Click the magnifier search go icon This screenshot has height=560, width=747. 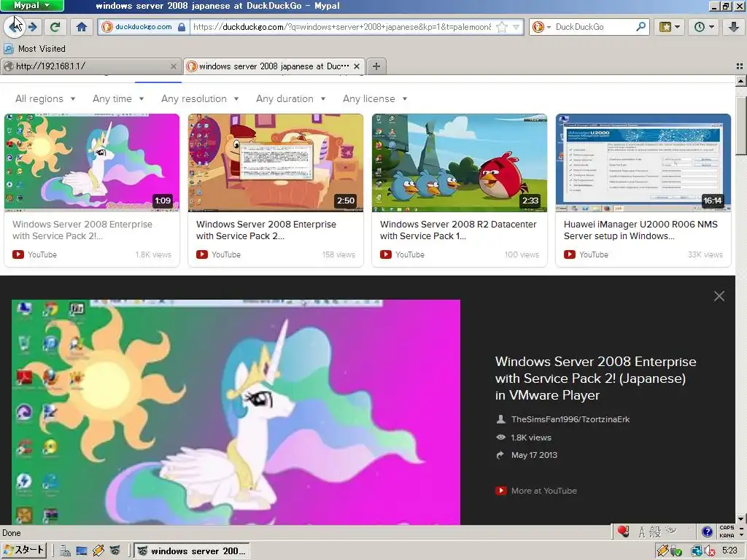[640, 27]
